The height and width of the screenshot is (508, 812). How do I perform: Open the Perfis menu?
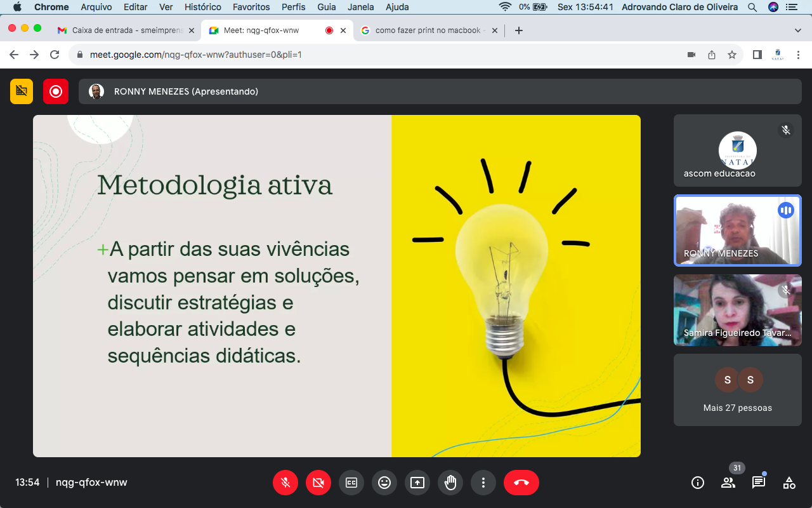pos(294,7)
